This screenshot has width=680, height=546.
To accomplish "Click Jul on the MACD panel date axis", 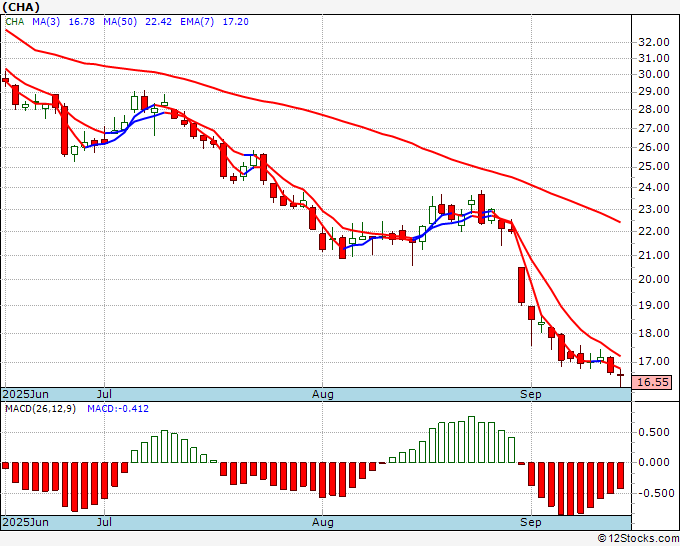I will click(105, 522).
